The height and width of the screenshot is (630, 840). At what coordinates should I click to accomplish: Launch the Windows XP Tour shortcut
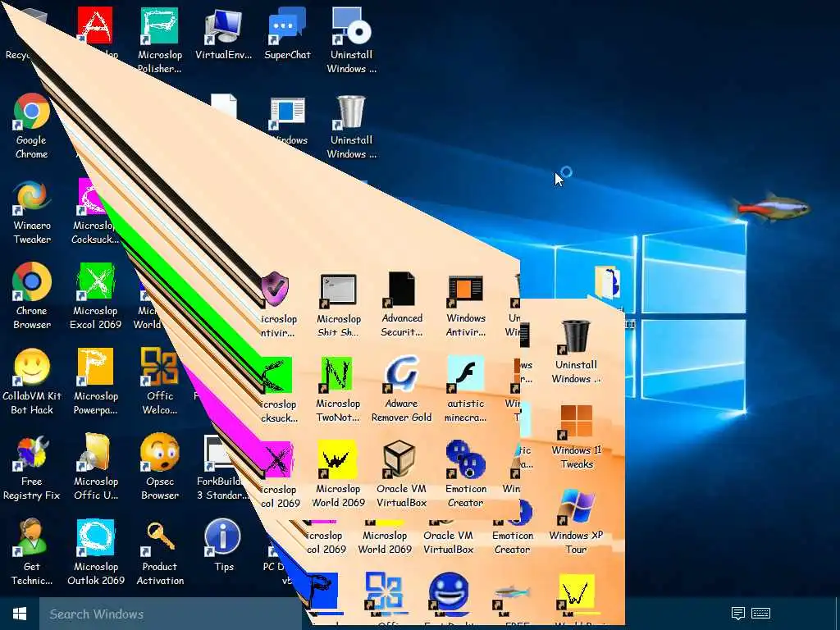[x=575, y=507]
